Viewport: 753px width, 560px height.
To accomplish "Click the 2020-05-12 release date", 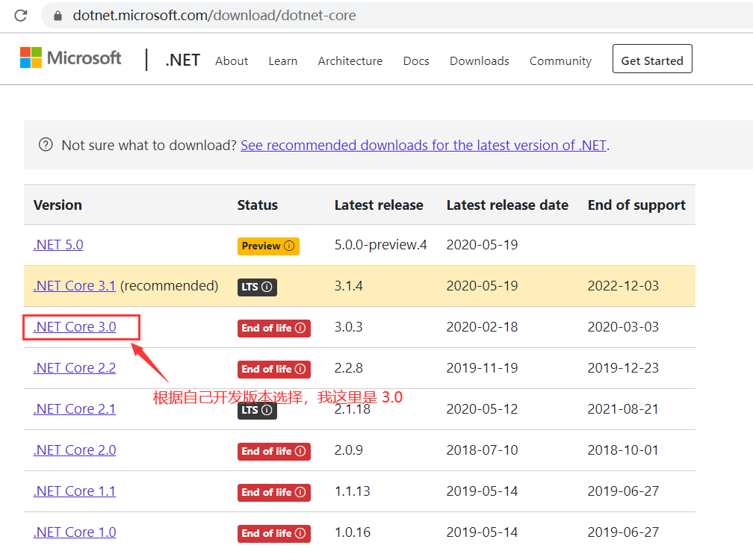I will (x=482, y=409).
